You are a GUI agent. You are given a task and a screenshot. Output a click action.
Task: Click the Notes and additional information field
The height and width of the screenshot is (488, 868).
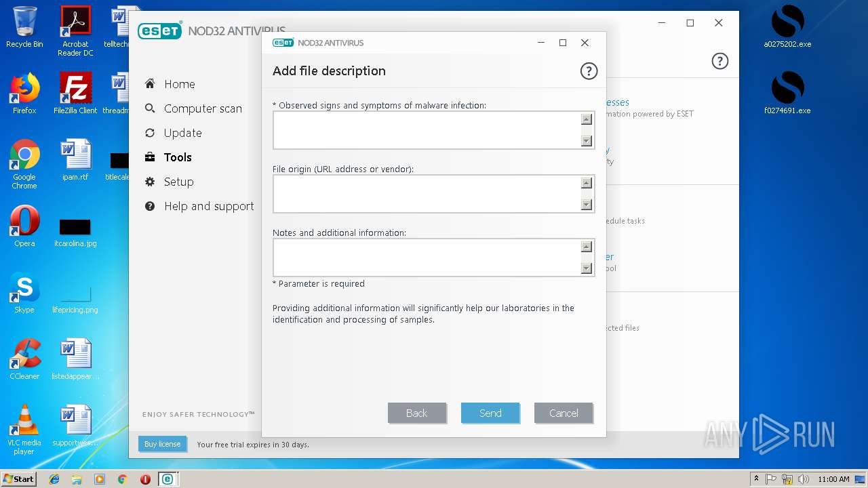pyautogui.click(x=433, y=258)
